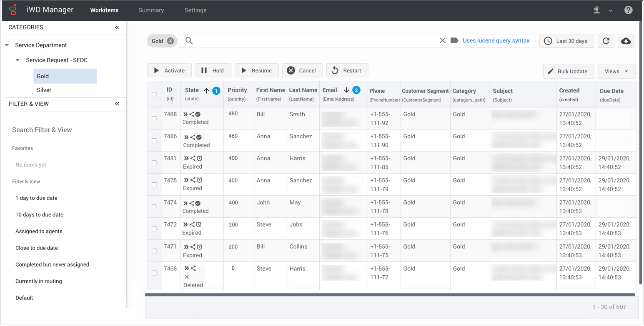Open the Settings tab
This screenshot has width=644, height=326.
195,10
